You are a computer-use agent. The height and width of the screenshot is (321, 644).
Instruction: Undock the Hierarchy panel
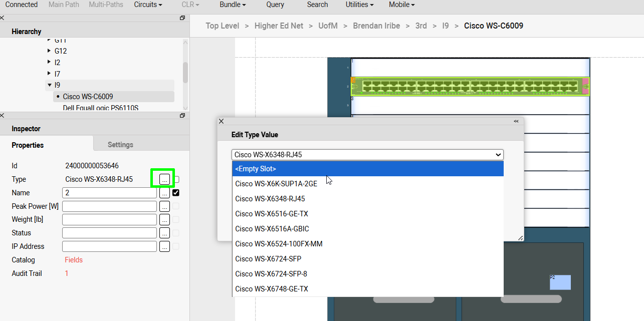pos(182,18)
